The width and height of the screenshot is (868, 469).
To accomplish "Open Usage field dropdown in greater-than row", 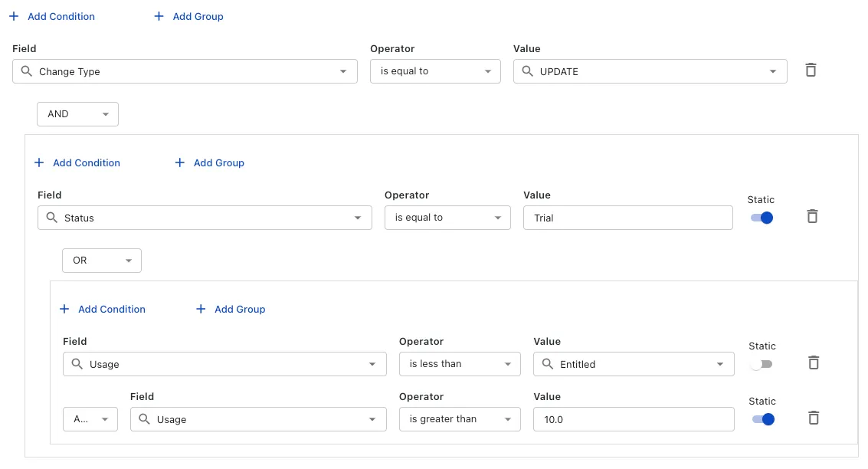I will 258,419.
